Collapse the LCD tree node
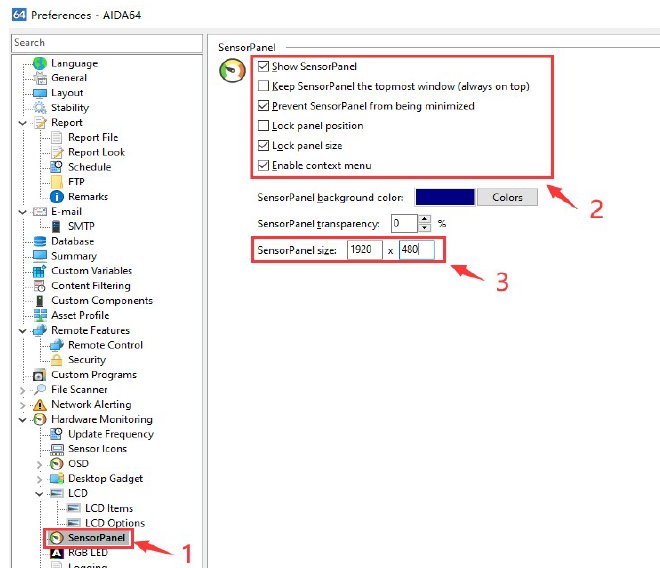Screen dimensions: 660x568 (39, 494)
